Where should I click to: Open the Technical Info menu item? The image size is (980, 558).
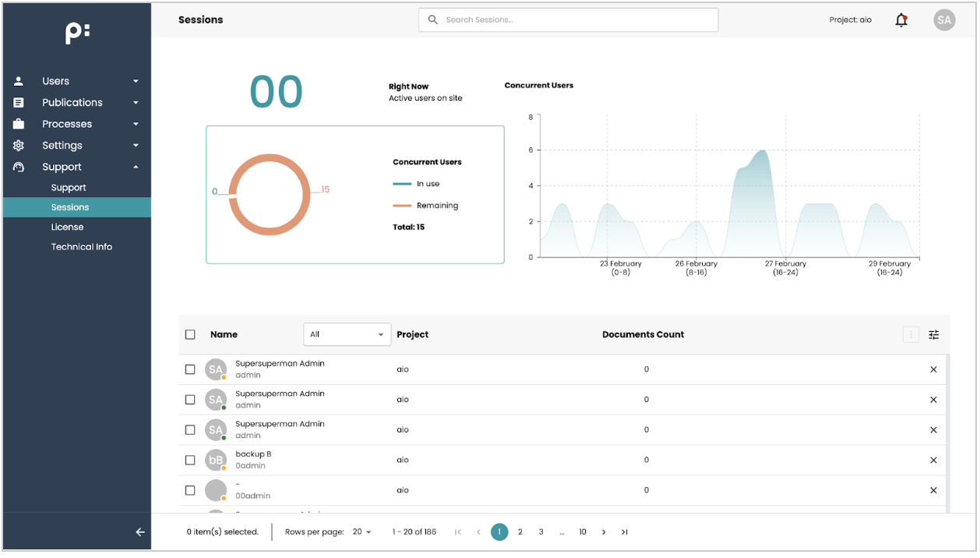(x=82, y=247)
